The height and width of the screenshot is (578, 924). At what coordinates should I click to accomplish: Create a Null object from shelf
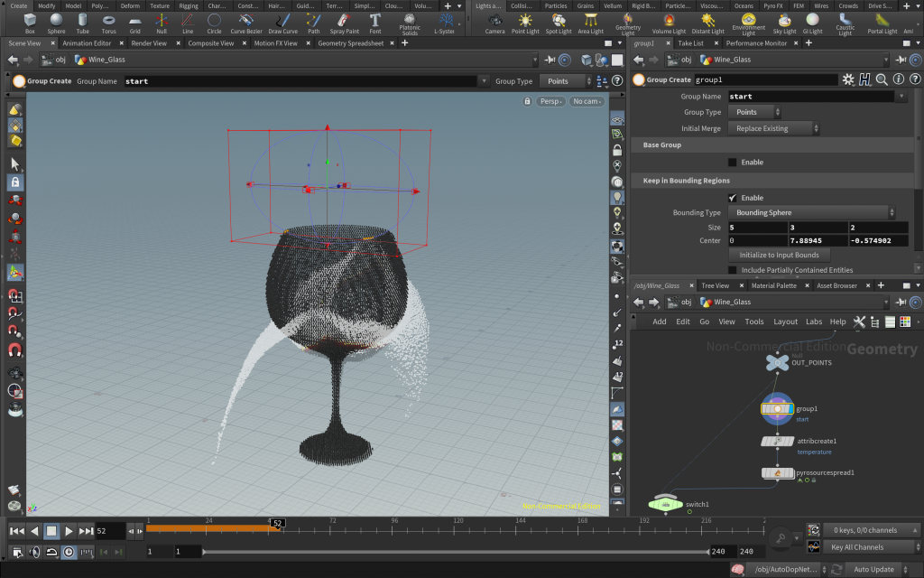(x=162, y=23)
